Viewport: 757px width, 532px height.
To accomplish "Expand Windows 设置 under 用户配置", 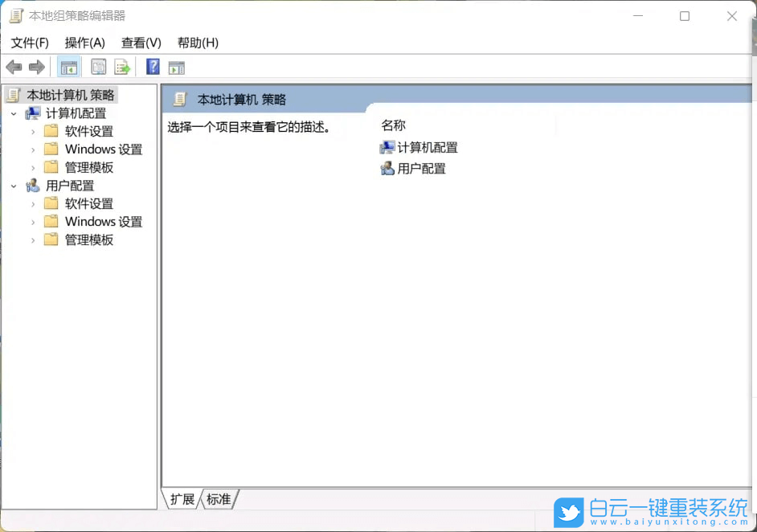I will point(32,221).
